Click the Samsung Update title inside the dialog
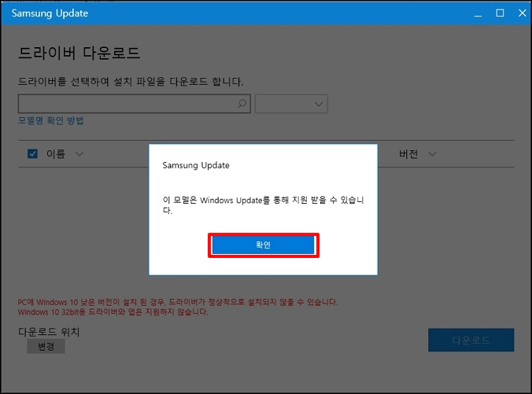 tap(196, 165)
